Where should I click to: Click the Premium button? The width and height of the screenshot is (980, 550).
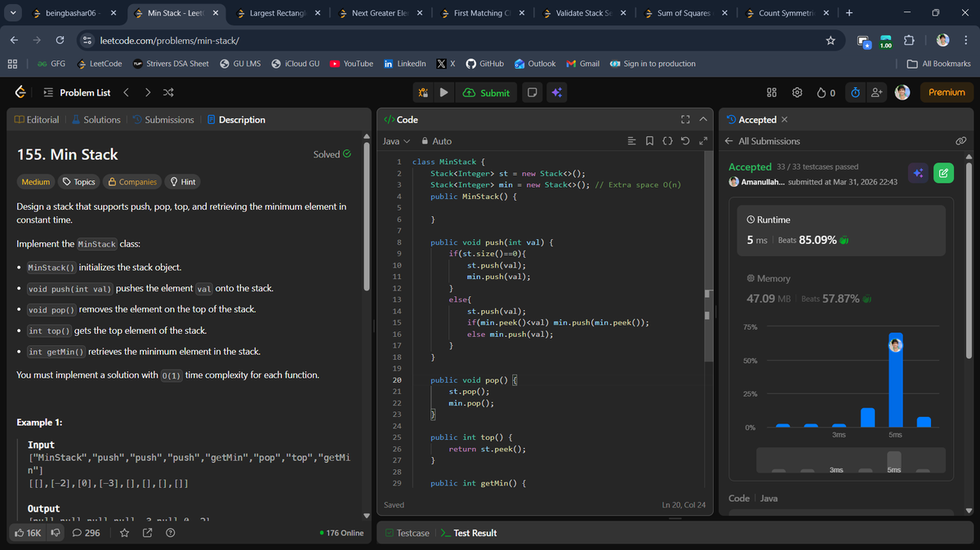tap(947, 92)
